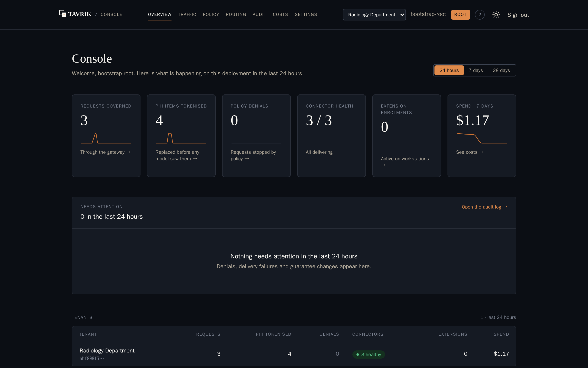Click the Spend column header
588x368 pixels.
click(x=501, y=334)
